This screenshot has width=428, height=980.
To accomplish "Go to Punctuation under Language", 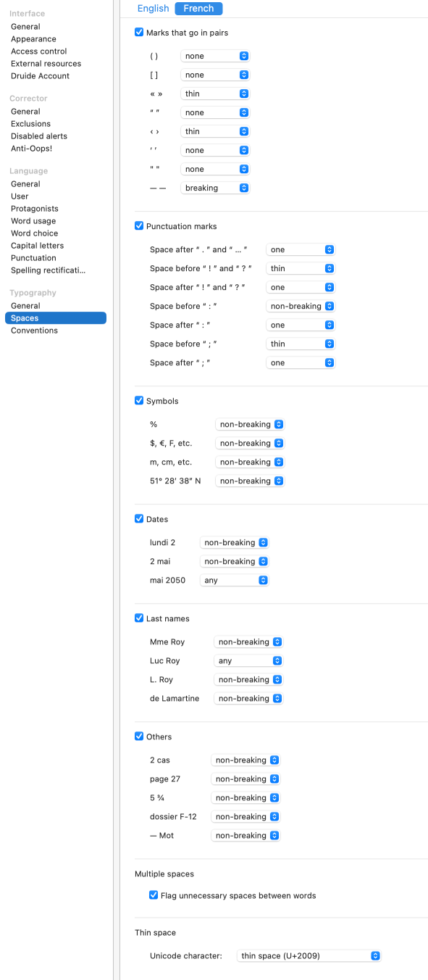I will 33,258.
